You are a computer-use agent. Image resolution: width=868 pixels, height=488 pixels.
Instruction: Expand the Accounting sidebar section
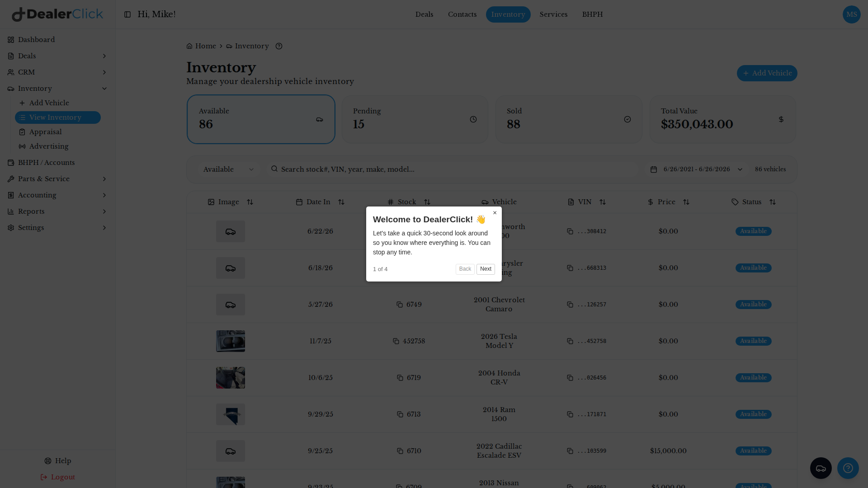[x=57, y=195]
